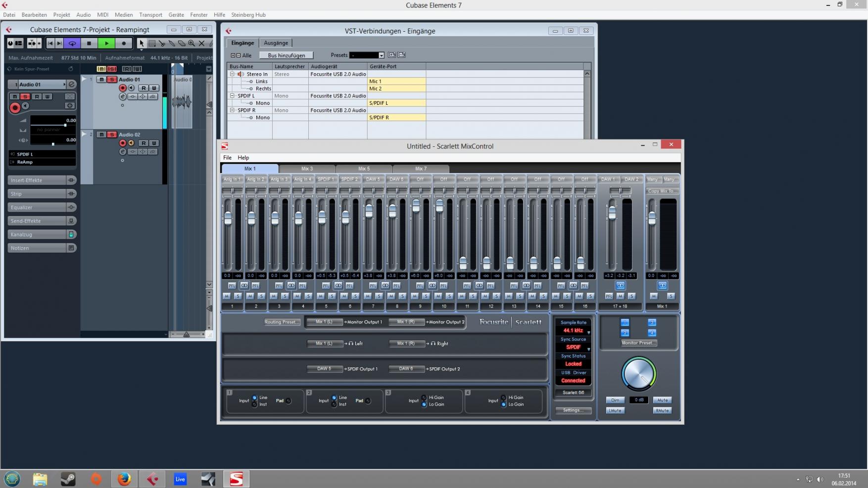Start playback with the green Play button
The height and width of the screenshot is (488, 868).
tap(106, 44)
